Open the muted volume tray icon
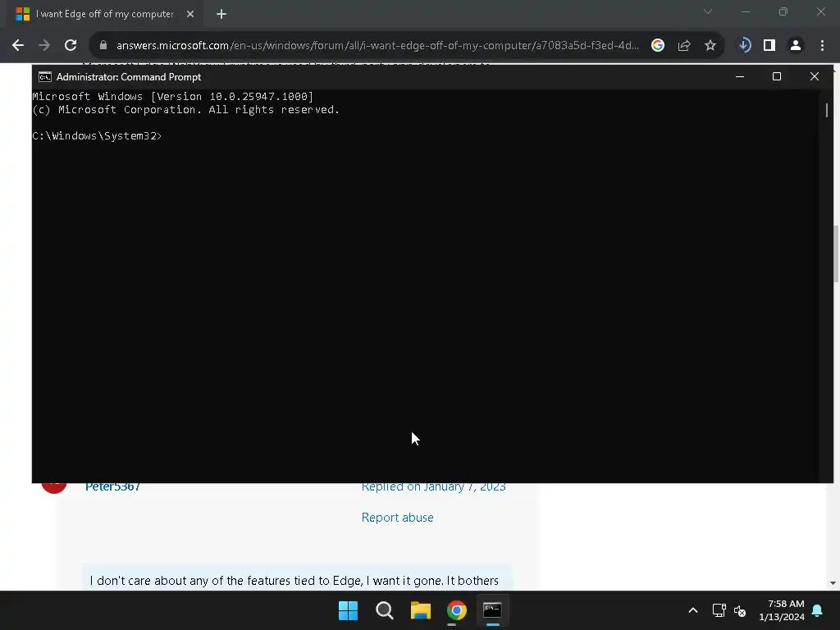Viewport: 840px width, 630px height. [740, 610]
